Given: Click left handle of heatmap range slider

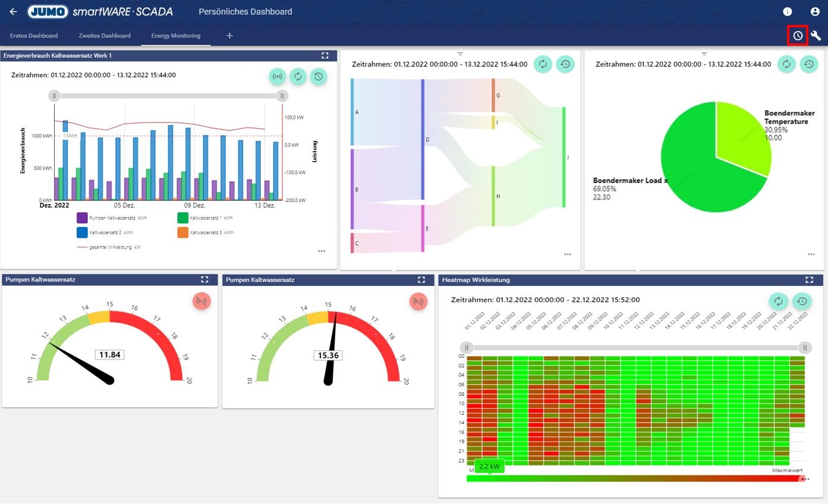Looking at the screenshot, I should pos(467,348).
